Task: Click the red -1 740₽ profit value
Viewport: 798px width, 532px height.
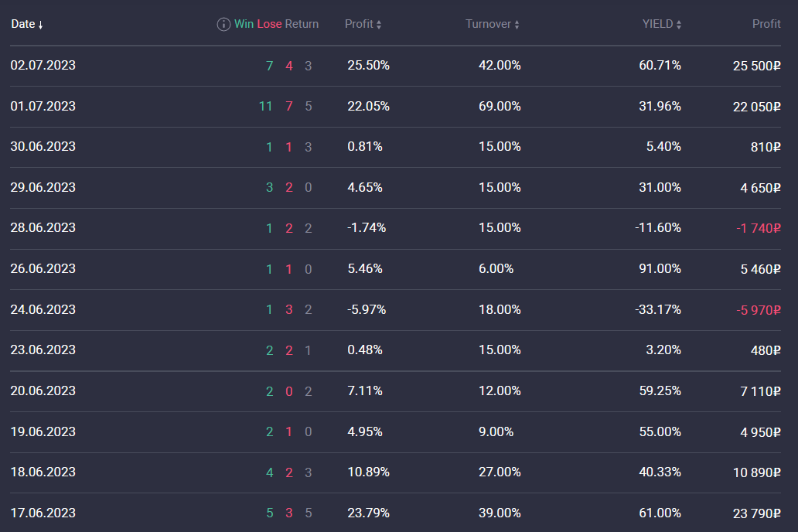Action: (759, 228)
